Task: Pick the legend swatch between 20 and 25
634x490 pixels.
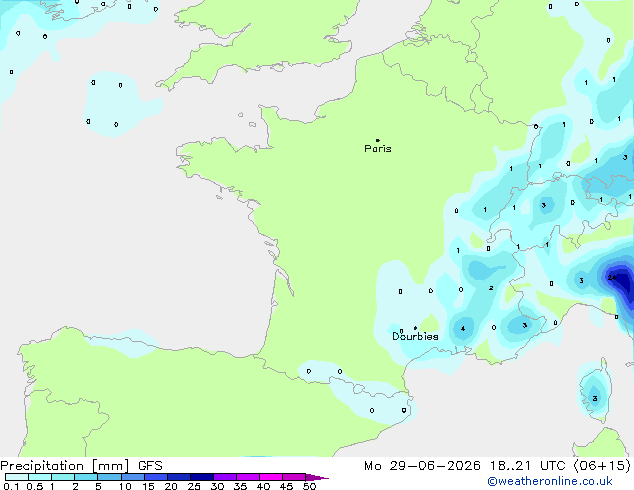Action: tap(179, 477)
